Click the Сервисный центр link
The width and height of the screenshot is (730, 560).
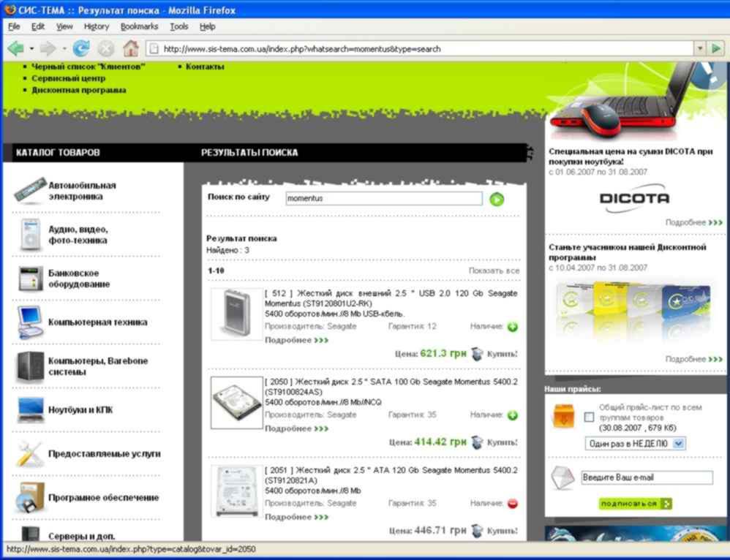click(68, 78)
